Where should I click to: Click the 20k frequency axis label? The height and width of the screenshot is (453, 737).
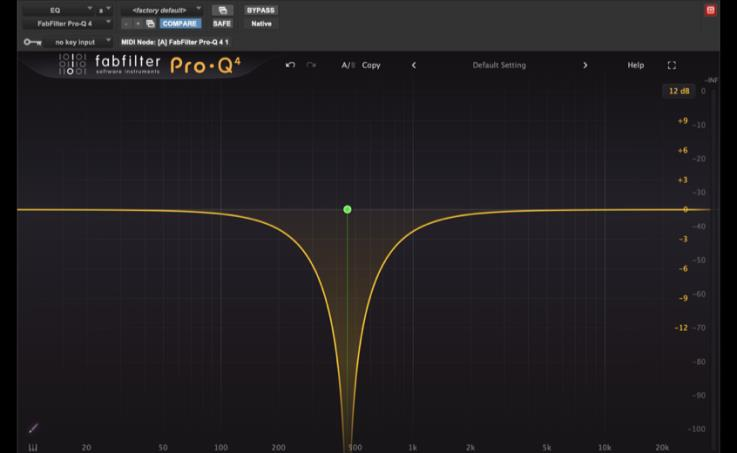pos(662,447)
